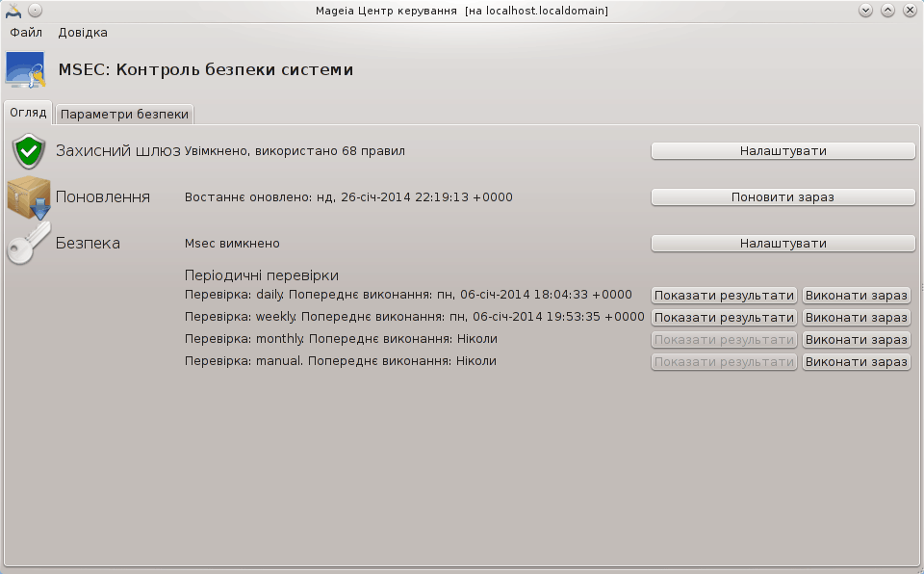Viewport: 924px width, 574px height.
Task: Open the Файл menu
Action: tap(26, 33)
